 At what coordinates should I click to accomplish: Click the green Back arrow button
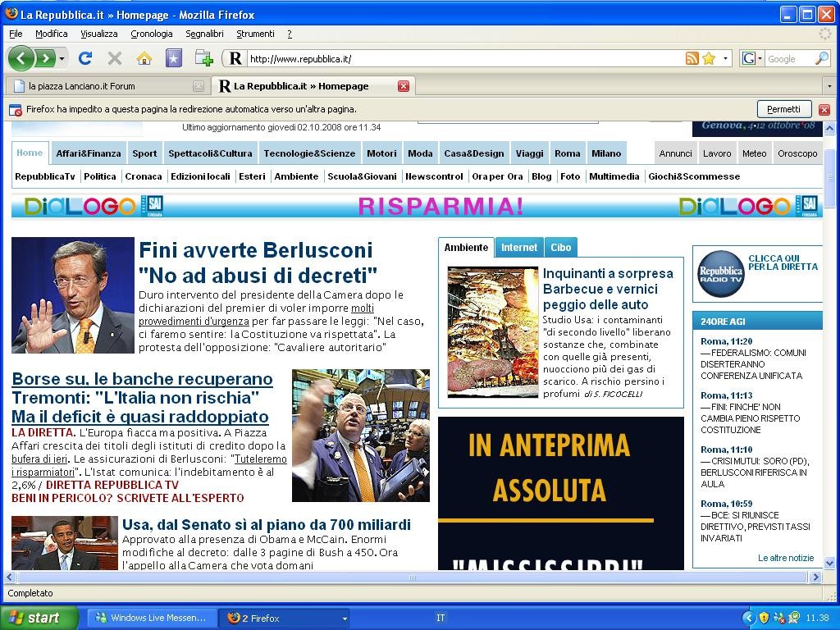21,58
